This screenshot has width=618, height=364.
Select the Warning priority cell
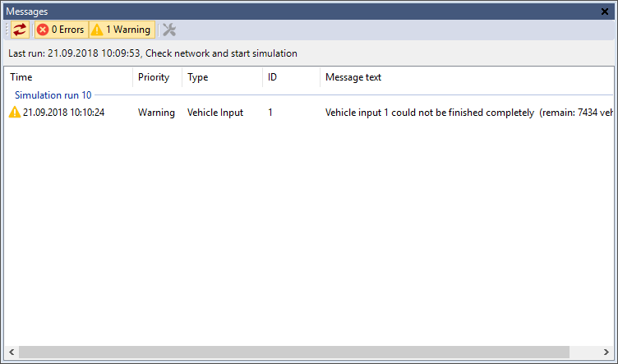pos(156,113)
